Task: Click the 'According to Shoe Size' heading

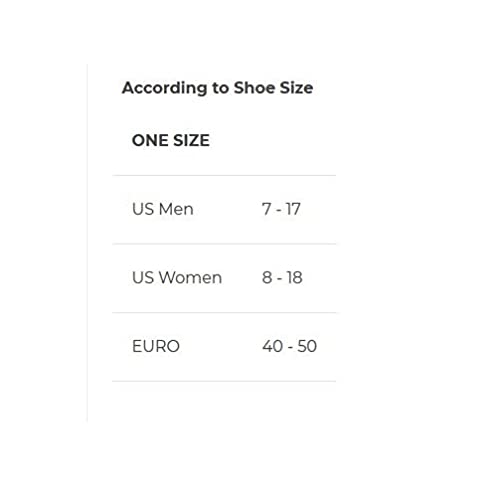Action: [x=217, y=88]
